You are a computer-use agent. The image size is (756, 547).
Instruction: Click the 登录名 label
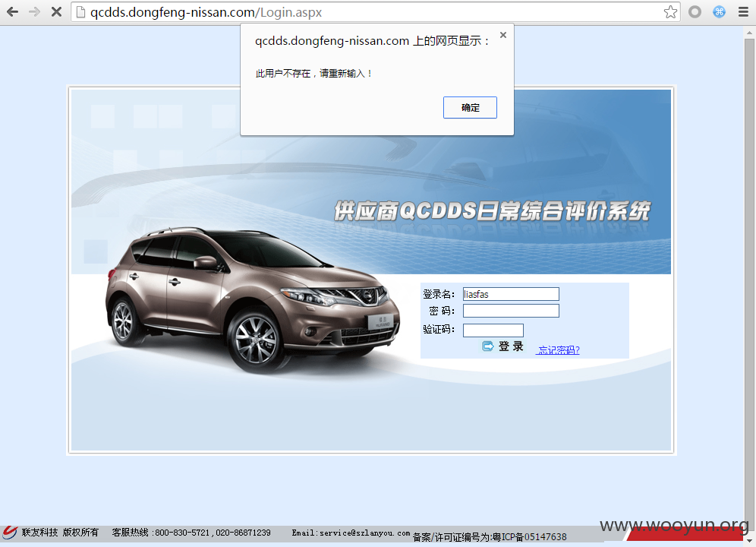(x=439, y=294)
